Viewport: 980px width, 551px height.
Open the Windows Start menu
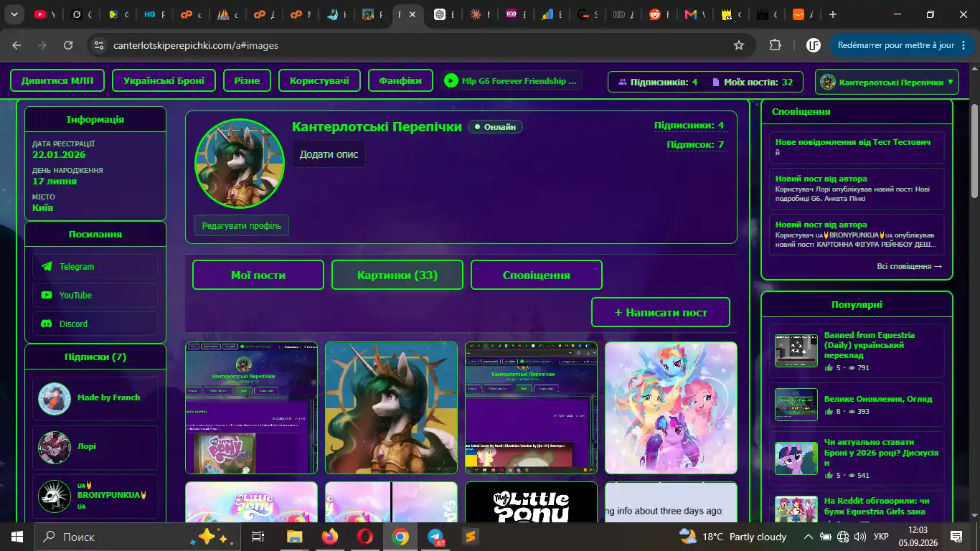(17, 537)
